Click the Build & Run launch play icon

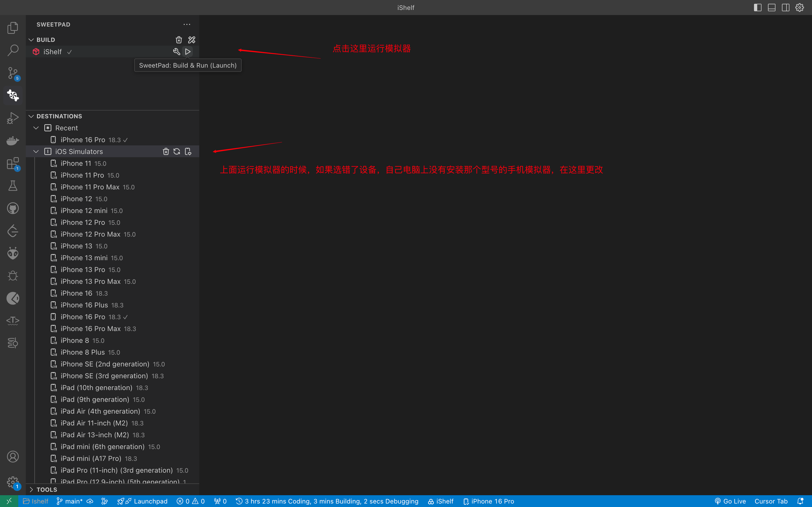[x=188, y=52]
